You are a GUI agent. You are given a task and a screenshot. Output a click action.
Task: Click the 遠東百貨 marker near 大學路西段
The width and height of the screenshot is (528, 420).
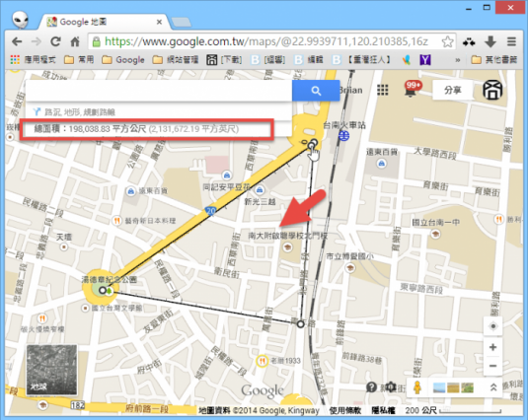[x=381, y=164]
